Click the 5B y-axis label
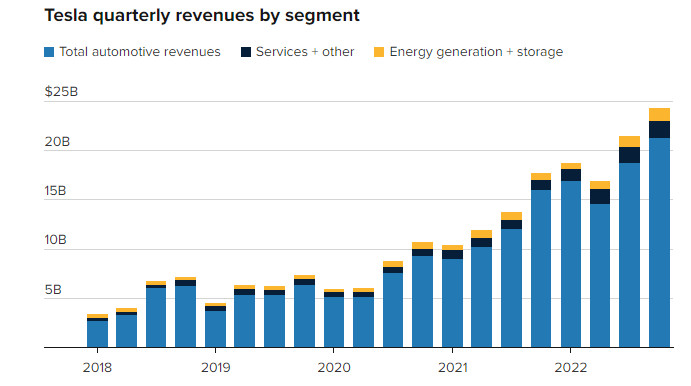 pyautogui.click(x=53, y=290)
